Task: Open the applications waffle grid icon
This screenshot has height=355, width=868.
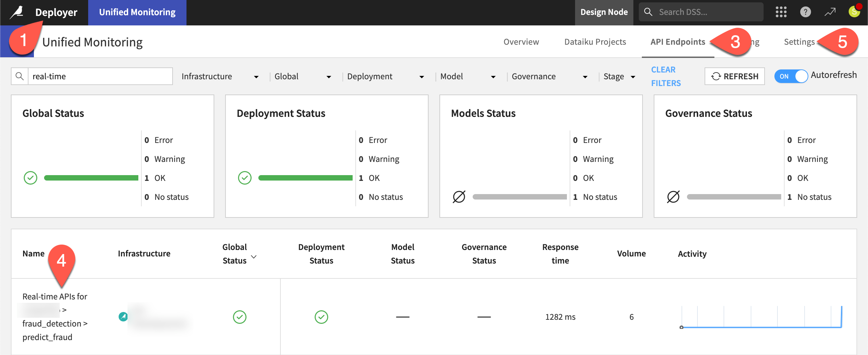Action: (781, 12)
